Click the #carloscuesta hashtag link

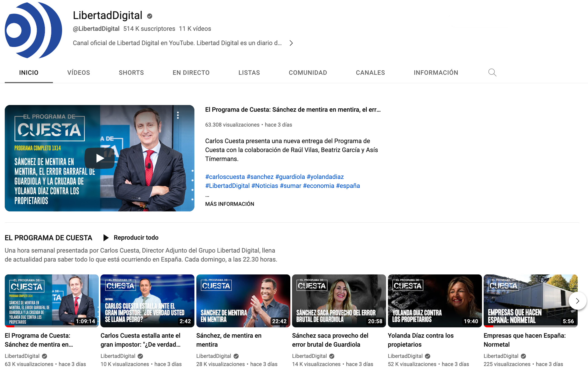[x=225, y=177]
